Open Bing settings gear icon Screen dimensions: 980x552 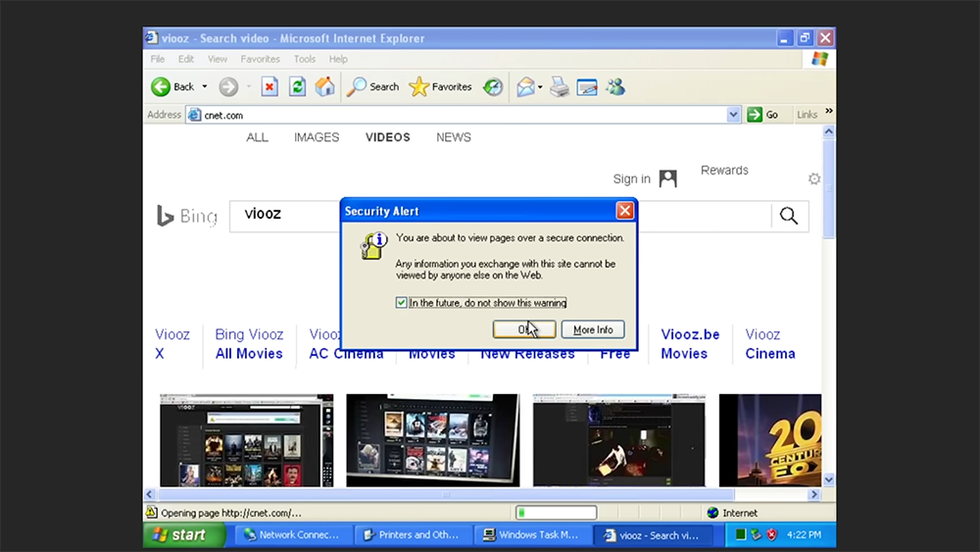(x=813, y=178)
